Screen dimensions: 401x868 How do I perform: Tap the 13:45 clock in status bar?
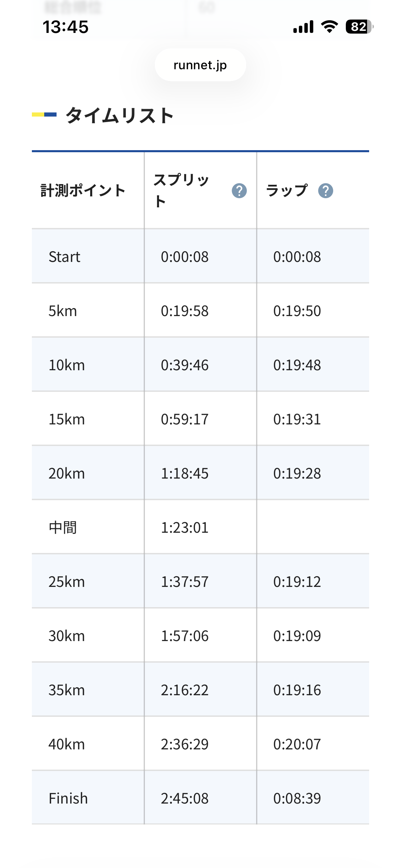coord(65,27)
